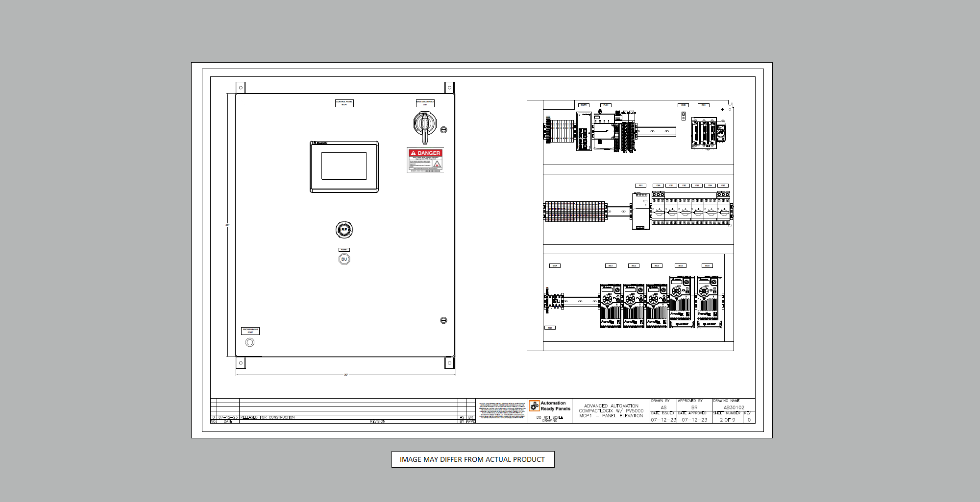
Task: Click the leftmost variable frequency drive
Action: [611, 306]
